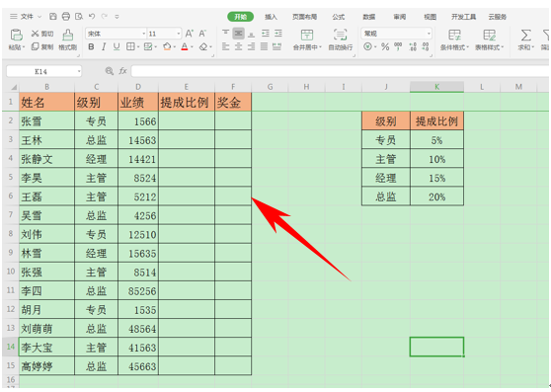Viewport: 551px width, 392px height.
Task: Click the Wrap Text (自动换行) button
Action: (340, 39)
